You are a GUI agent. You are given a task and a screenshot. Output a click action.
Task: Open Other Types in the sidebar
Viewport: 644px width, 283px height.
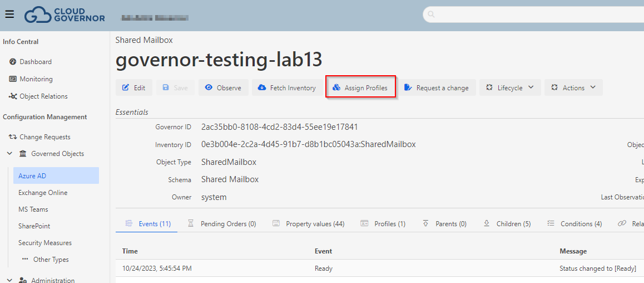pos(51,260)
